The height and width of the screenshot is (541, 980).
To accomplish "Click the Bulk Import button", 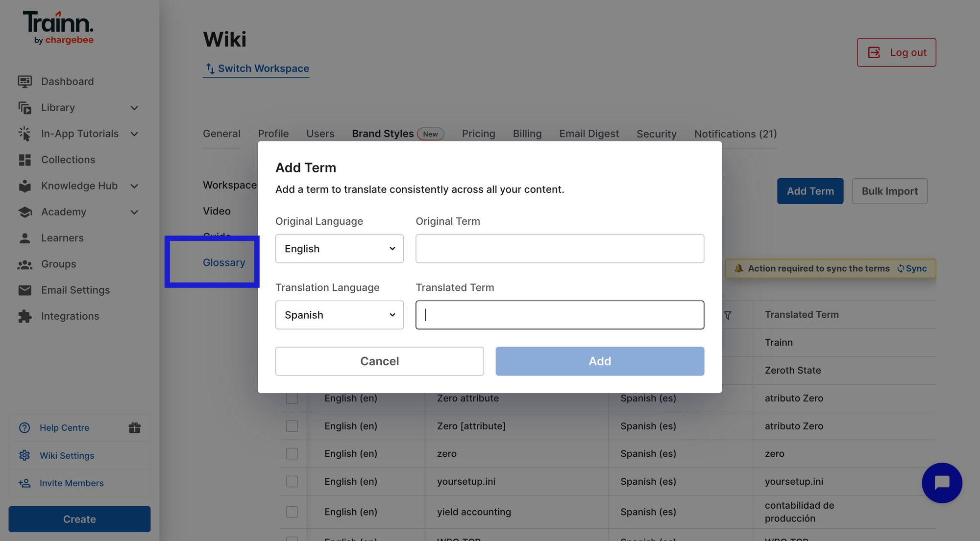I will 890,191.
